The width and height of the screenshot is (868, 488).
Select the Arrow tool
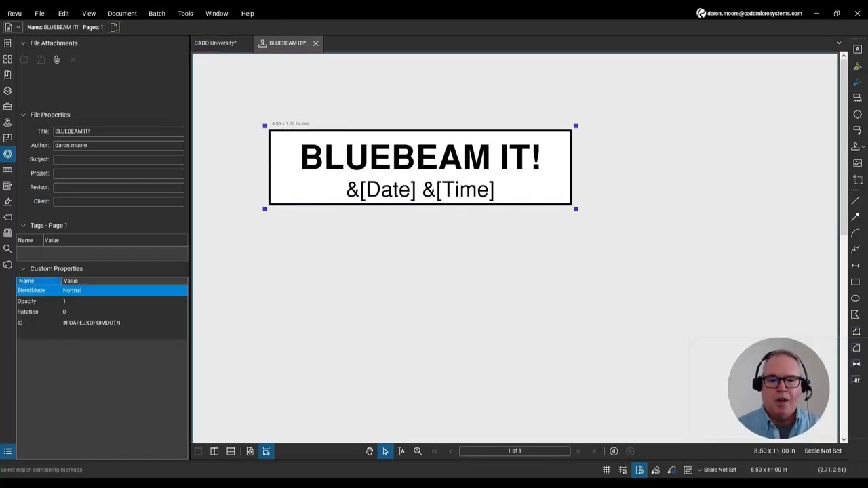tap(855, 217)
